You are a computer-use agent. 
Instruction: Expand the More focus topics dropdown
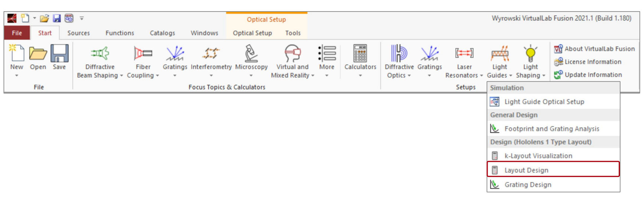click(x=326, y=75)
